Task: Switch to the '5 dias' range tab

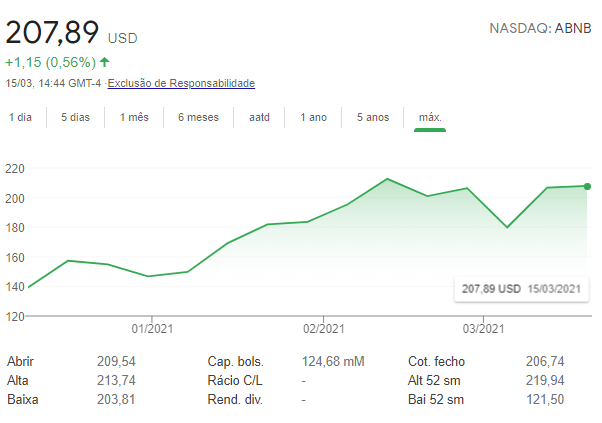Action: point(75,118)
